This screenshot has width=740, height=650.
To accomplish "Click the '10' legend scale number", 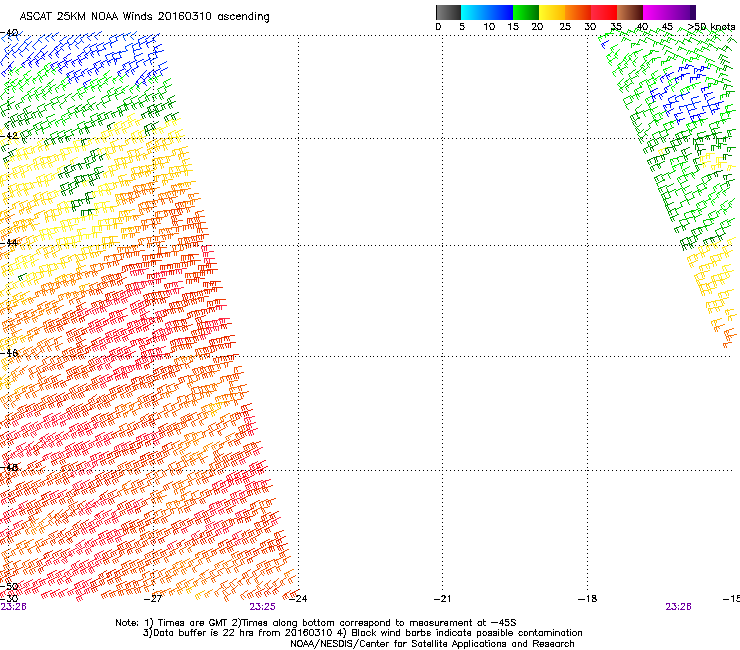I will pyautogui.click(x=489, y=27).
